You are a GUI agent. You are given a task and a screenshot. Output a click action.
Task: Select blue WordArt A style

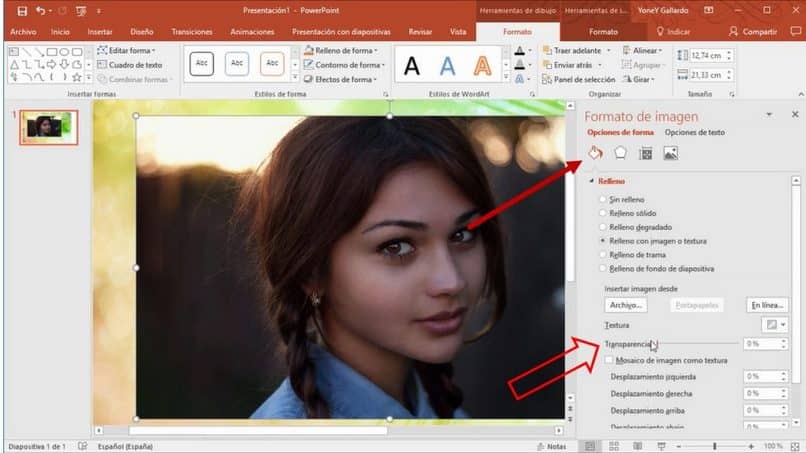pyautogui.click(x=447, y=66)
